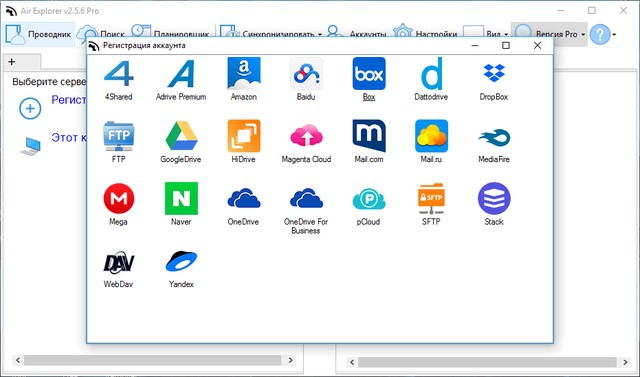Screen dimensions: 640x377
Task: Expand the Синхронизировать dropdown arrow
Action: [320, 35]
